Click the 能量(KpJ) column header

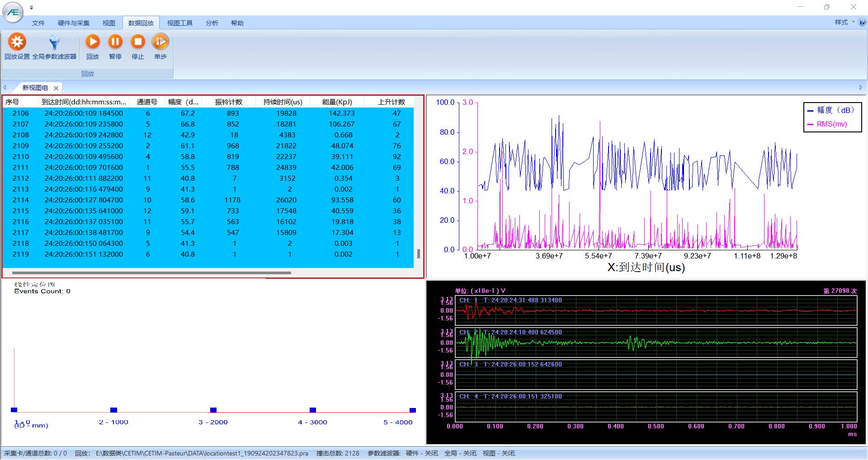point(337,102)
